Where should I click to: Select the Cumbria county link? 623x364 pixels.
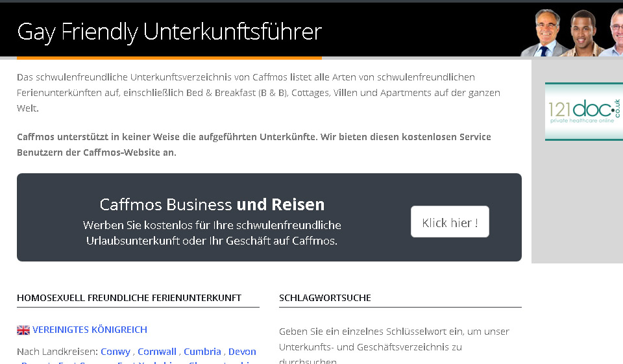pos(202,352)
